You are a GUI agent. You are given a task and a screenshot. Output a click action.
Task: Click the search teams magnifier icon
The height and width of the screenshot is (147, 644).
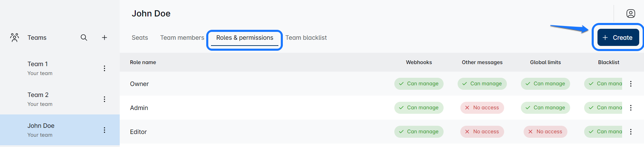84,38
